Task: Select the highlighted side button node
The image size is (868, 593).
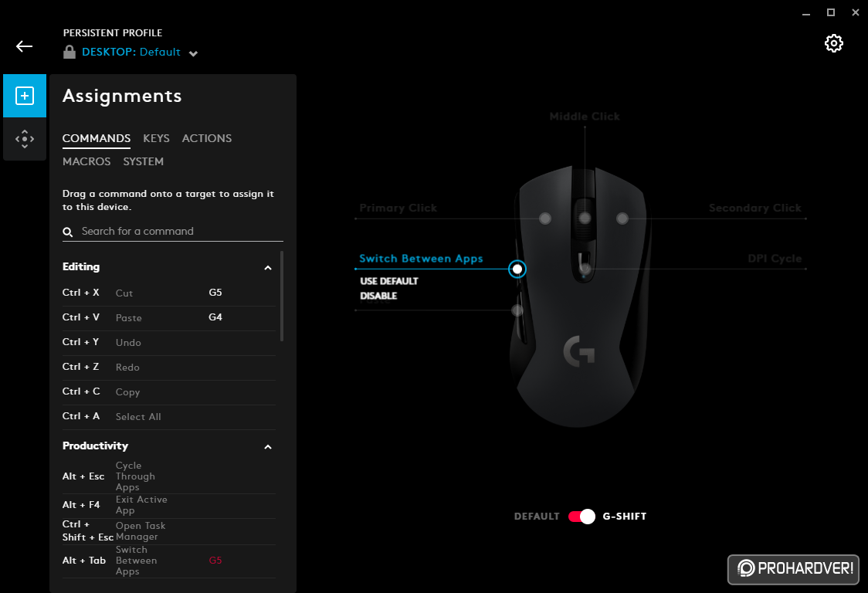Action: tap(517, 269)
